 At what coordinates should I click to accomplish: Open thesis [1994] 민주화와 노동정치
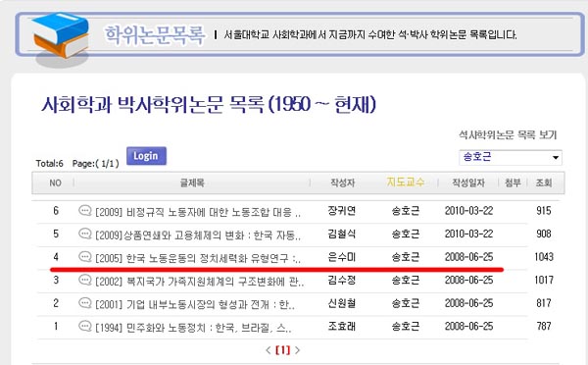(193, 328)
